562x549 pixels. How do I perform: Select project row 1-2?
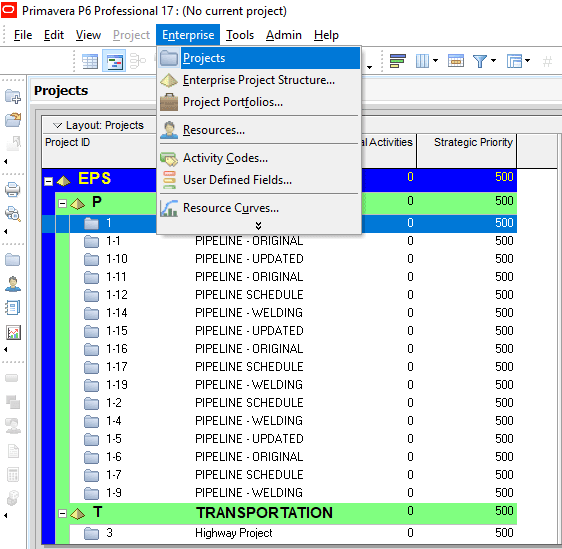click(x=293, y=403)
